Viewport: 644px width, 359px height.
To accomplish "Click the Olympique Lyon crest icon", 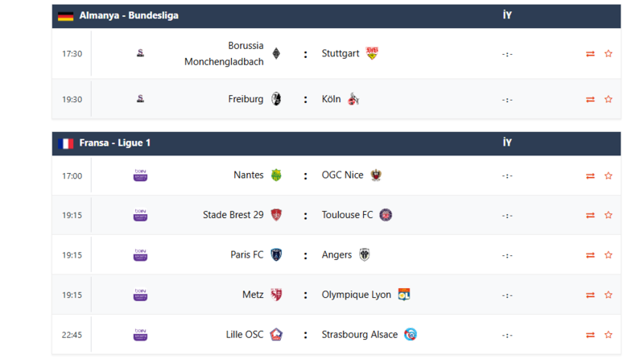I will pos(404,295).
